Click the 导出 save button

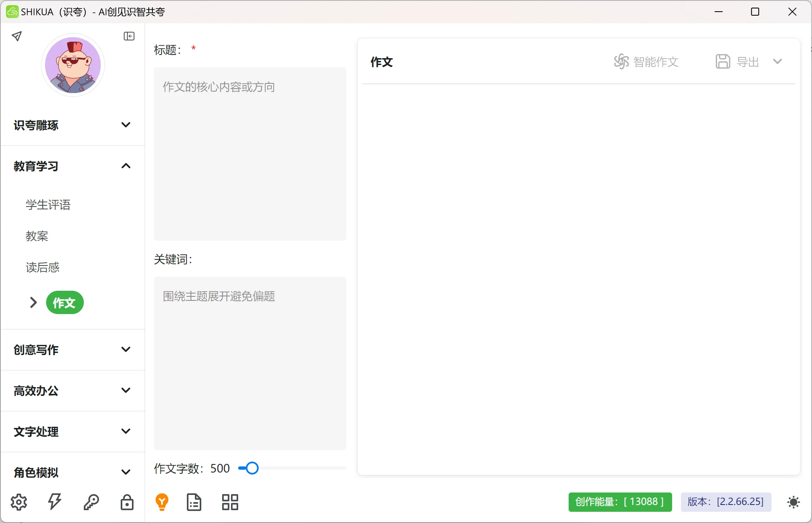(x=737, y=62)
